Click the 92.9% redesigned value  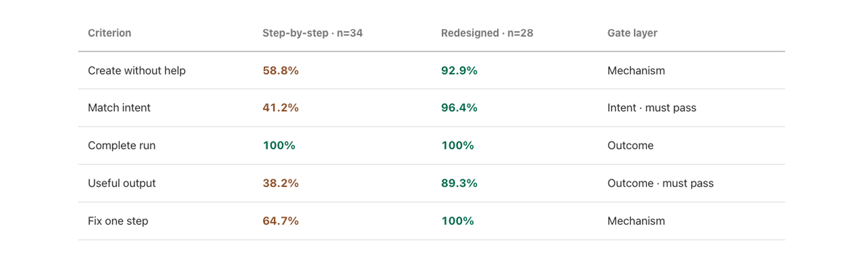click(459, 71)
